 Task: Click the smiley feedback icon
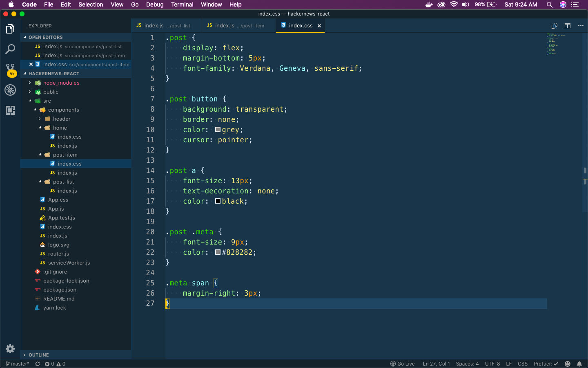coord(568,364)
